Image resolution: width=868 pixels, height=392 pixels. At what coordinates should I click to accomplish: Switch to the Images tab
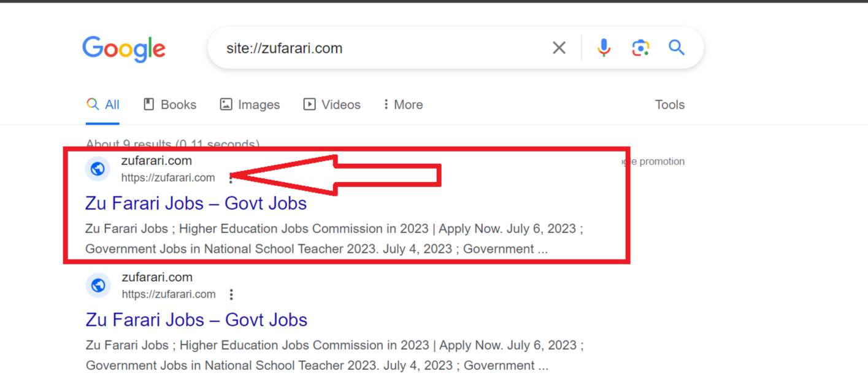[250, 105]
